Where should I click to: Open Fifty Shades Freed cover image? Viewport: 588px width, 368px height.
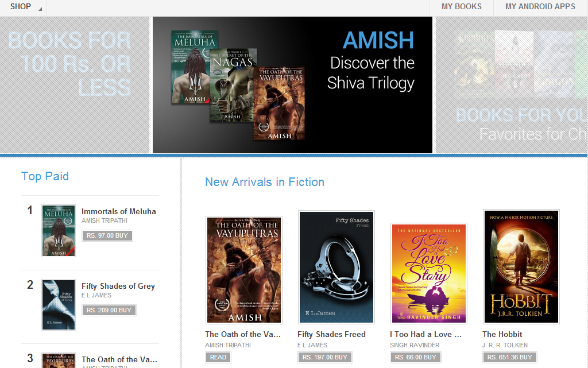[336, 267]
